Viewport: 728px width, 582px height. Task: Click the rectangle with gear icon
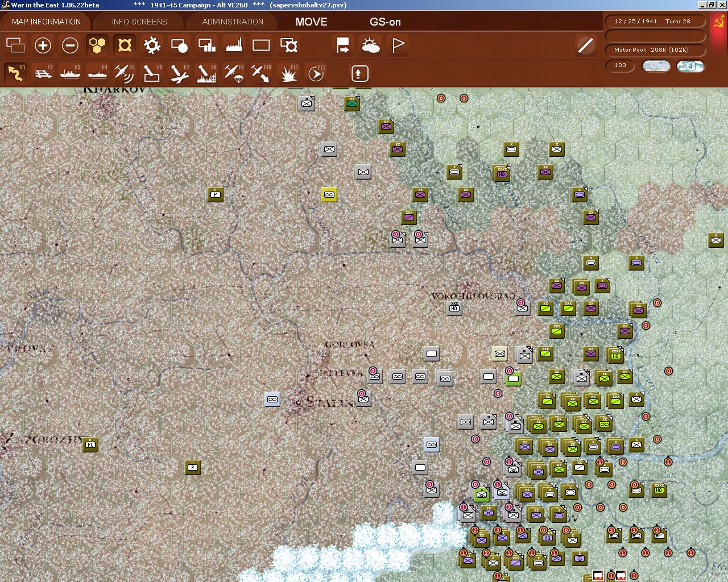pyautogui.click(x=289, y=45)
